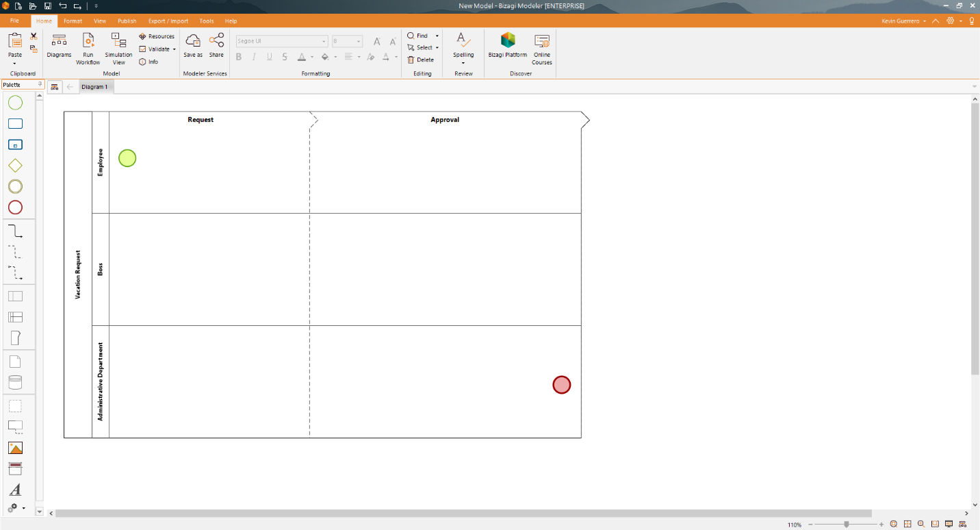Toggle italic text formatting
Screen dimensions: 980x530
pyautogui.click(x=254, y=57)
